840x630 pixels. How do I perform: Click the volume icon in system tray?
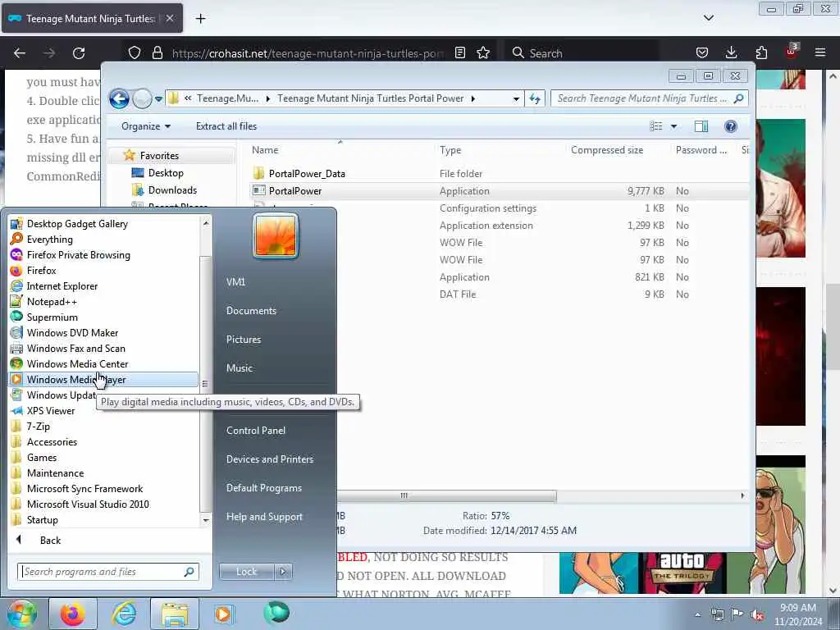[757, 615]
